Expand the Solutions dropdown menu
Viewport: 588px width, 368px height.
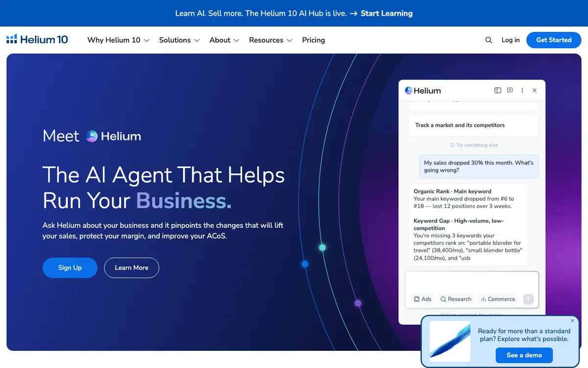(x=179, y=40)
